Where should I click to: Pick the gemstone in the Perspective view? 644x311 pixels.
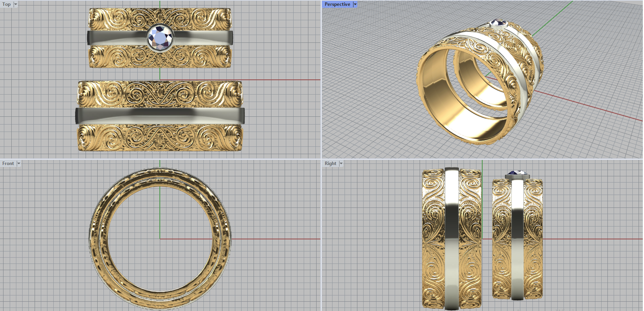[x=498, y=23]
